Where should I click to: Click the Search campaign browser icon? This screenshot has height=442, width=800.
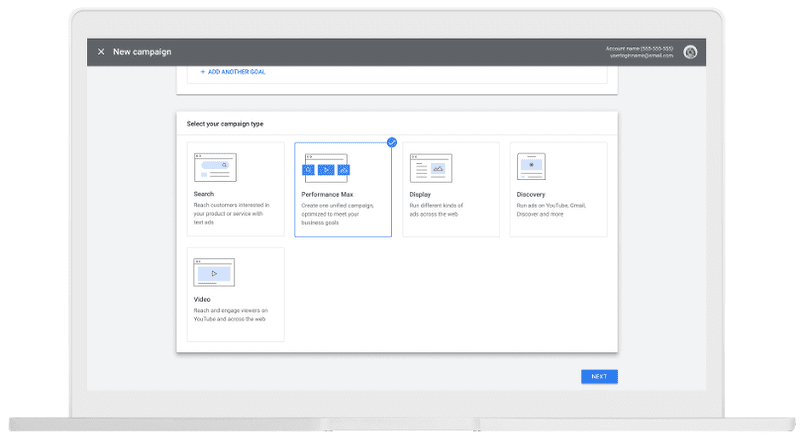[x=215, y=167]
